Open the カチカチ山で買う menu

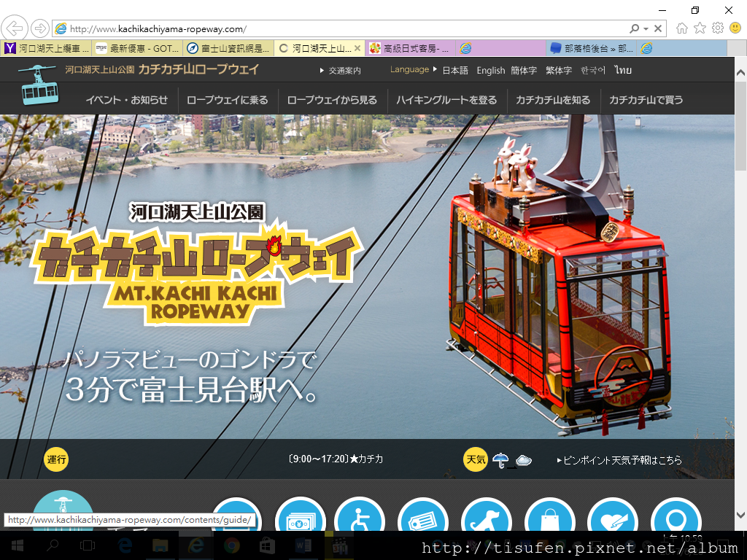click(x=646, y=100)
